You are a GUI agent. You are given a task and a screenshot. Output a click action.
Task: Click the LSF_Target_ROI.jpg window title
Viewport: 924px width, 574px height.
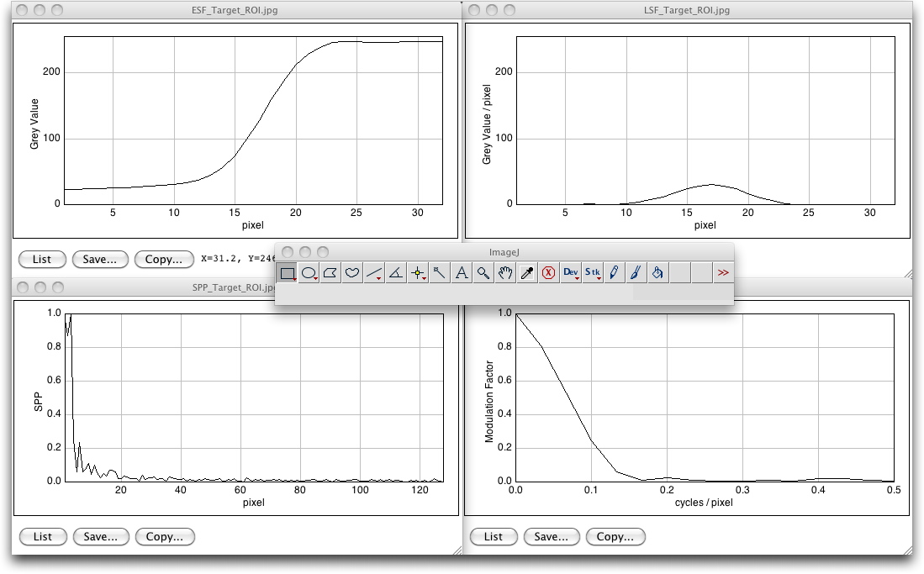pyautogui.click(x=687, y=10)
